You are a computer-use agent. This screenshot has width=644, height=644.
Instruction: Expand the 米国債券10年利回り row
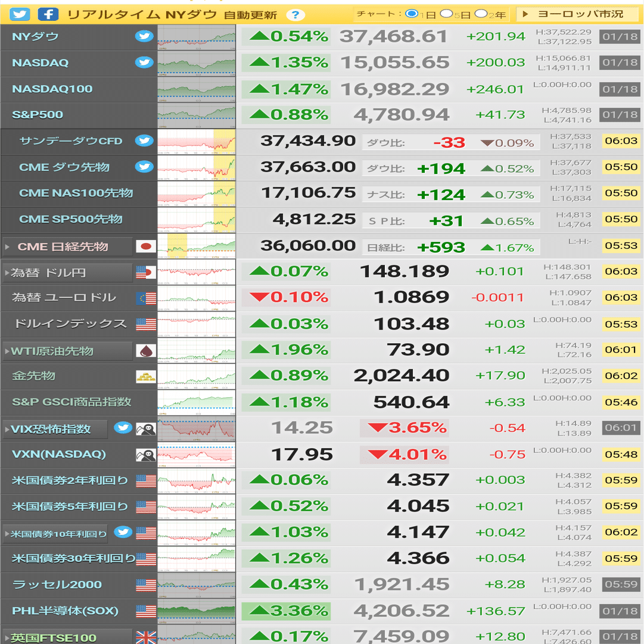(x=55, y=534)
